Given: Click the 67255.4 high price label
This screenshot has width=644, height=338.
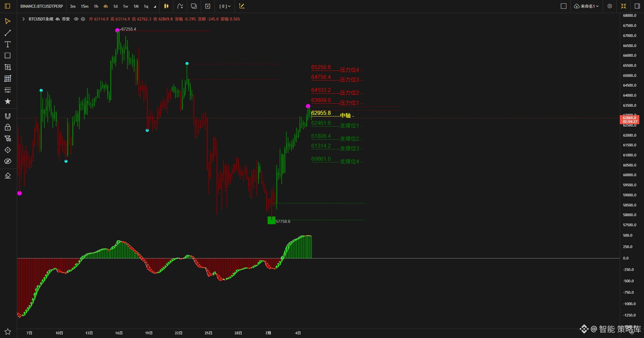Looking at the screenshot, I should point(128,29).
